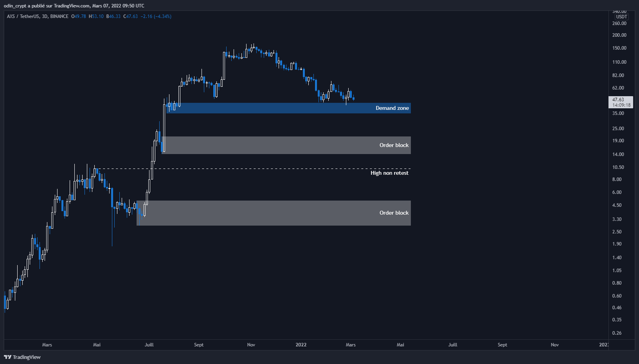The image size is (639, 364).
Task: Click the open price value O49.78
Action: click(x=79, y=16)
